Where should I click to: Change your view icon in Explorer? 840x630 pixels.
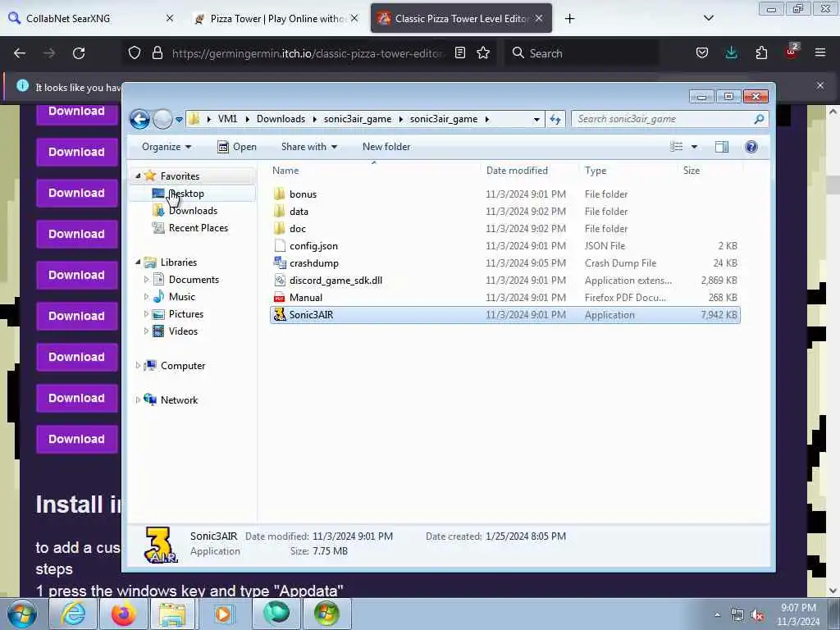pyautogui.click(x=677, y=147)
